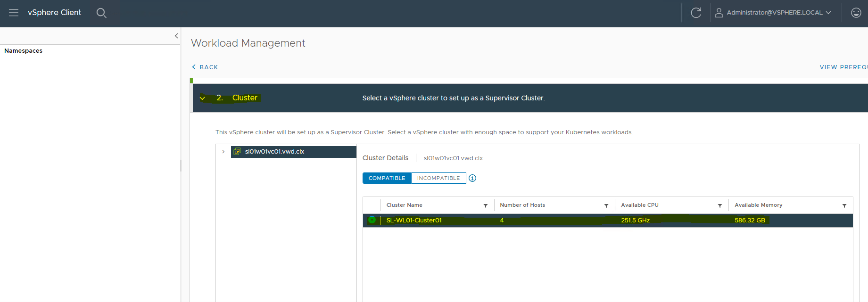Select sl01w01vc01.vwd.clx vCenter tree item

tap(293, 152)
